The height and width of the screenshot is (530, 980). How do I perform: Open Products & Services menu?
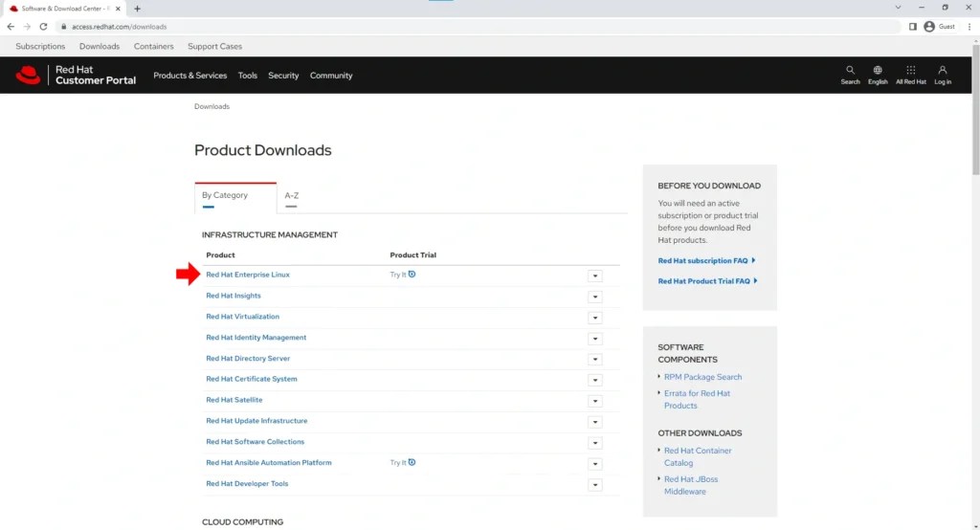[190, 76]
